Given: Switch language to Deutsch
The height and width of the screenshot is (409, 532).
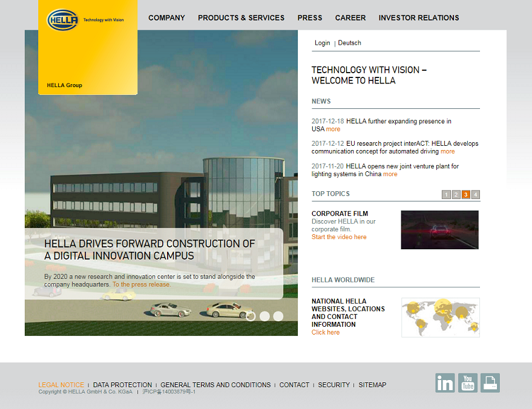Looking at the screenshot, I should pos(349,43).
